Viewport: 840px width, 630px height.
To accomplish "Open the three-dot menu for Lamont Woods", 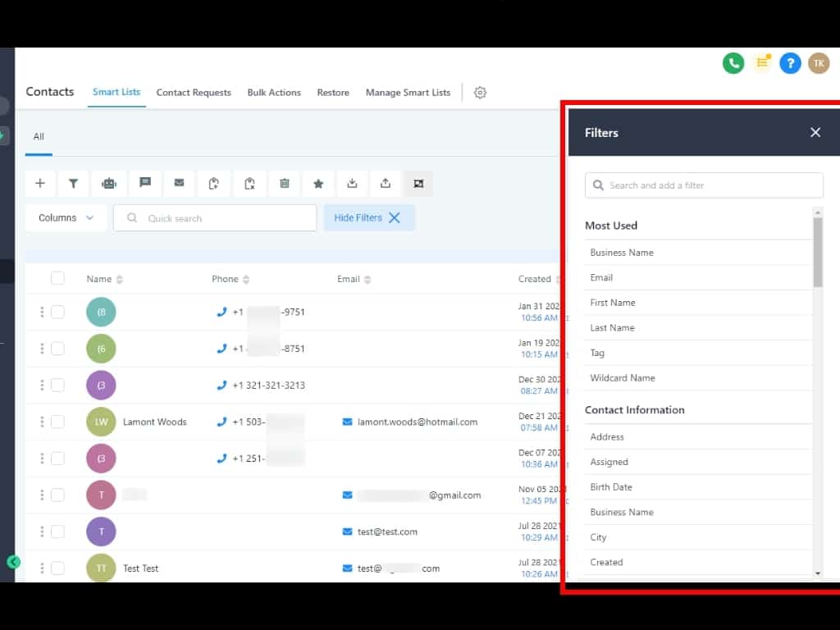I will [42, 422].
